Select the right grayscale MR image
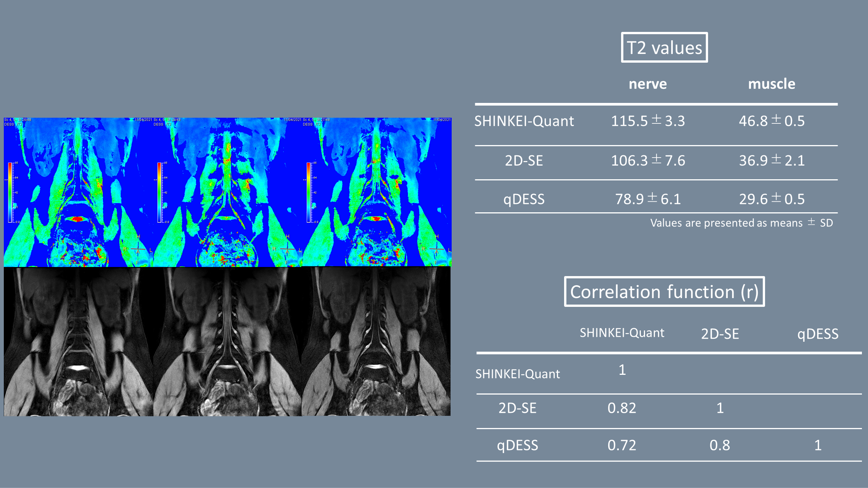Viewport: 868px width, 488px height. [x=376, y=342]
